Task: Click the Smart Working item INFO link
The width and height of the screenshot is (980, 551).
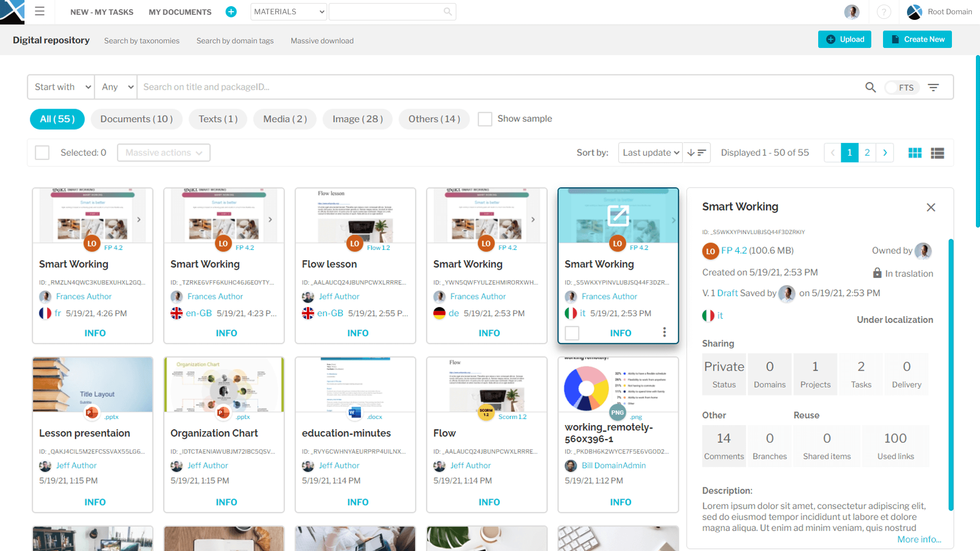Action: tap(619, 332)
